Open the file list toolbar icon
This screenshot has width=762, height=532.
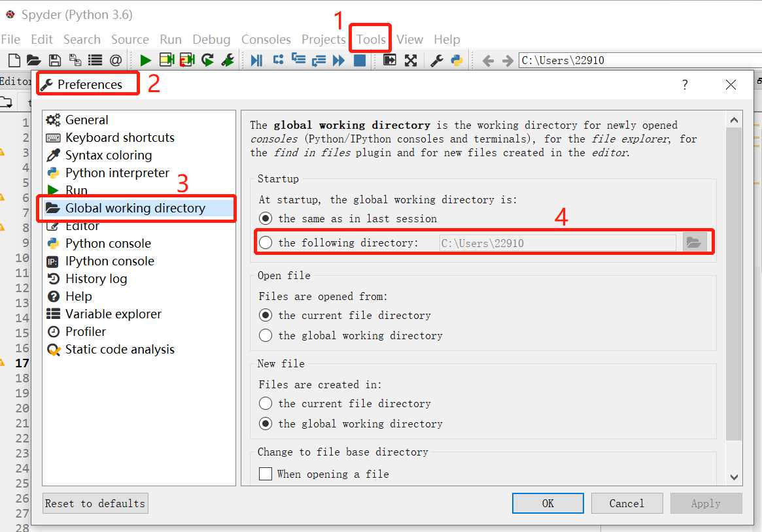[x=95, y=60]
